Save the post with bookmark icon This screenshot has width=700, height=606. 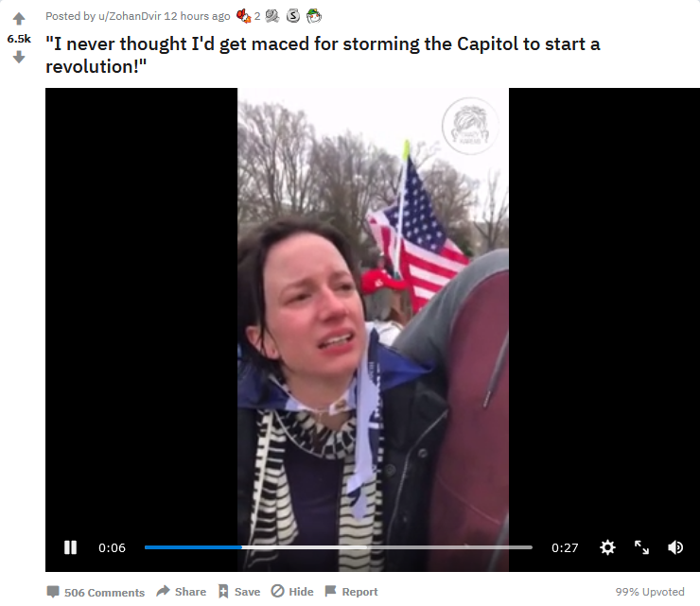(239, 592)
